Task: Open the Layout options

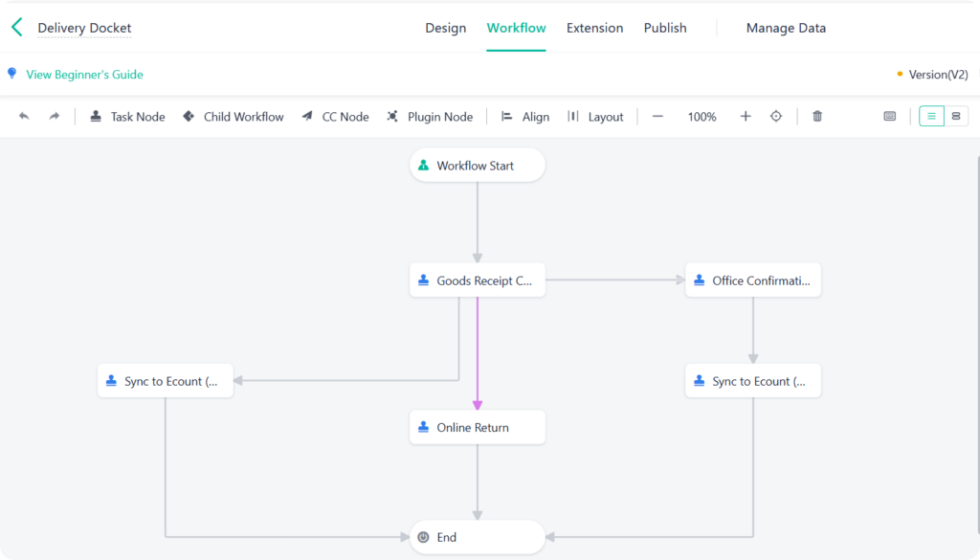Action: coord(595,117)
